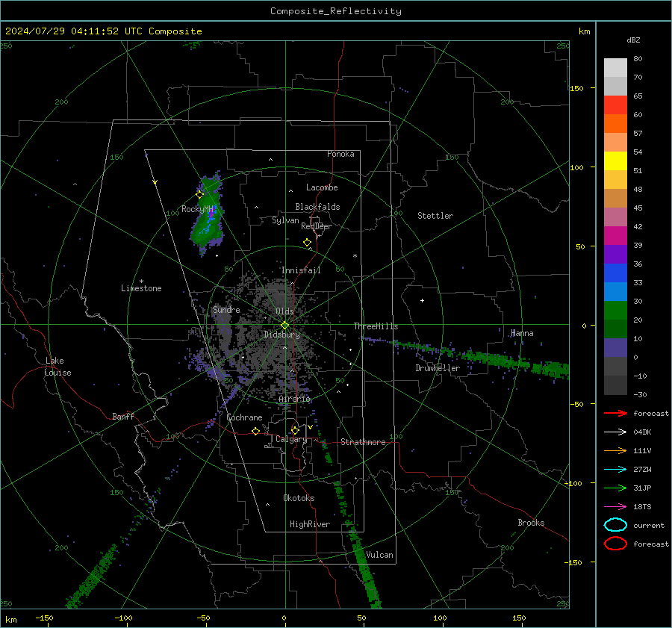Click the white 04DK arrow icon
The height and width of the screenshot is (628, 672).
pyautogui.click(x=615, y=432)
